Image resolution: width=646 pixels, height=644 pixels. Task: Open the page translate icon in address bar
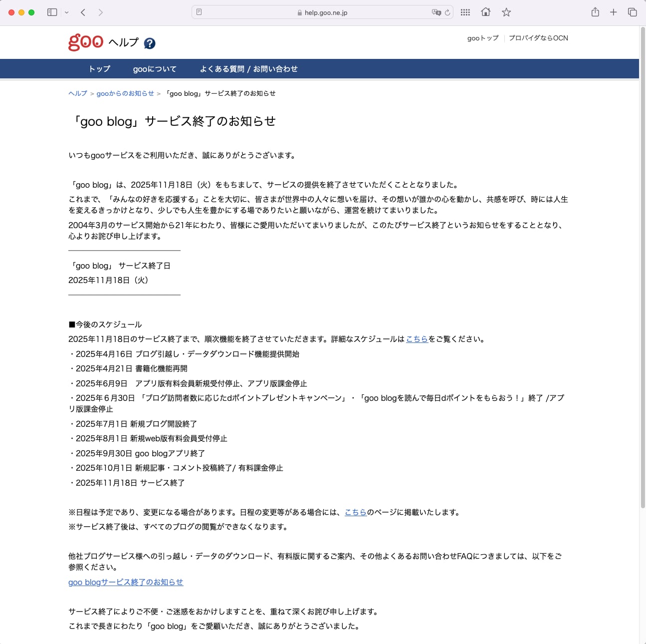pos(436,12)
